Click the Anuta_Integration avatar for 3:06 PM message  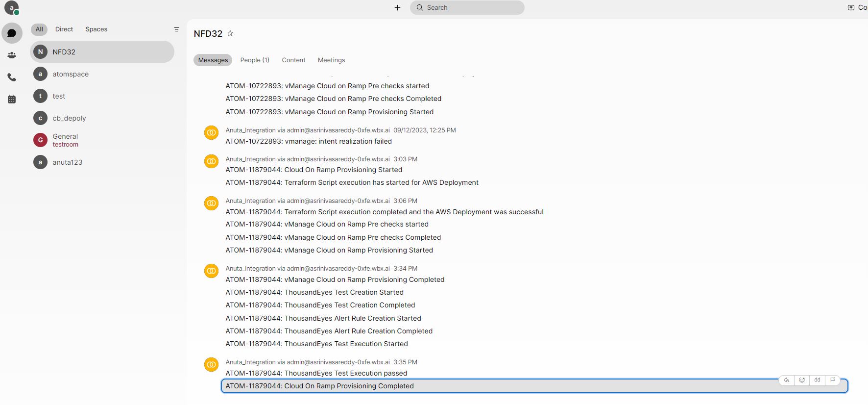(x=211, y=203)
